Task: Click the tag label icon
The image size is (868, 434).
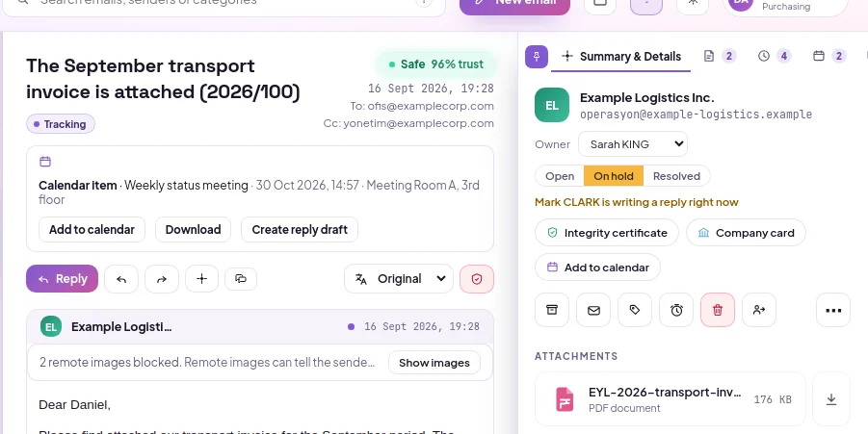Action: (x=635, y=310)
